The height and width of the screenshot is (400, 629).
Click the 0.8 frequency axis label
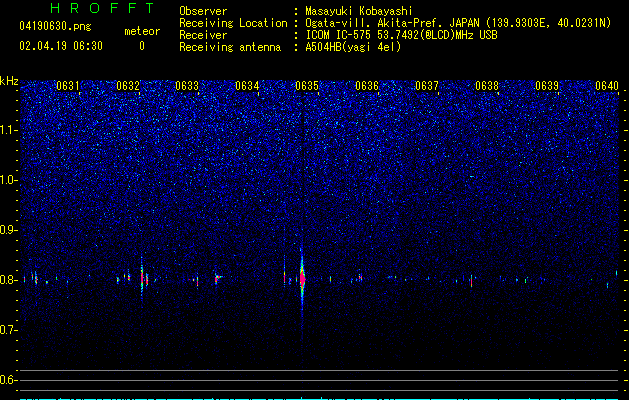click(9, 280)
